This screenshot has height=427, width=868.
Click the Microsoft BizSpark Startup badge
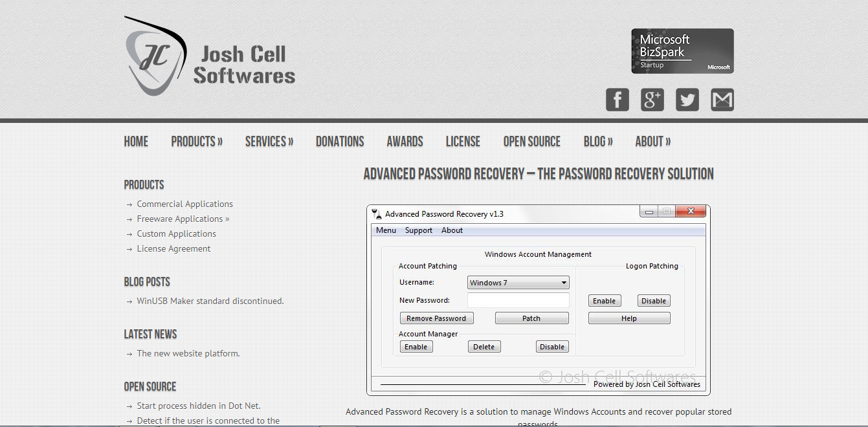[x=682, y=51]
